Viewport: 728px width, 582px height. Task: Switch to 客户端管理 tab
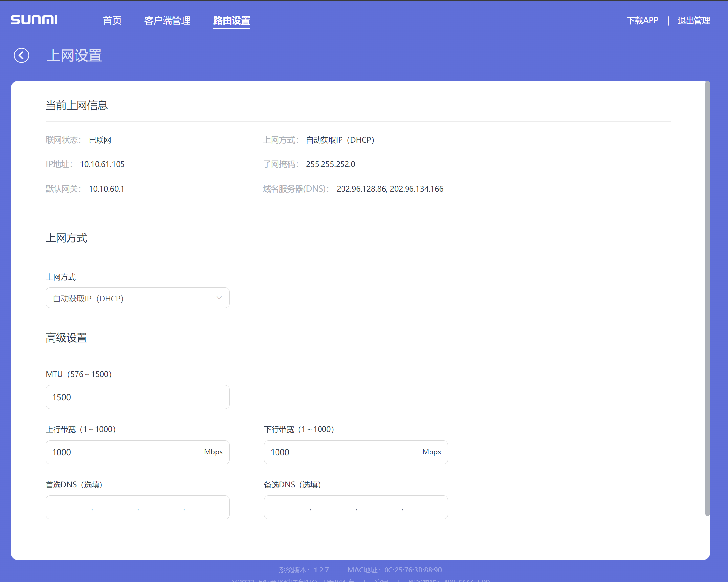tap(167, 21)
